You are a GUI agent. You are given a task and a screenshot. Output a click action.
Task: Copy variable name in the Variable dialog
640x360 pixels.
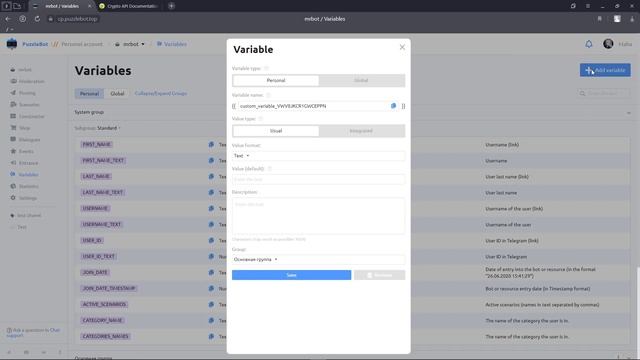393,106
